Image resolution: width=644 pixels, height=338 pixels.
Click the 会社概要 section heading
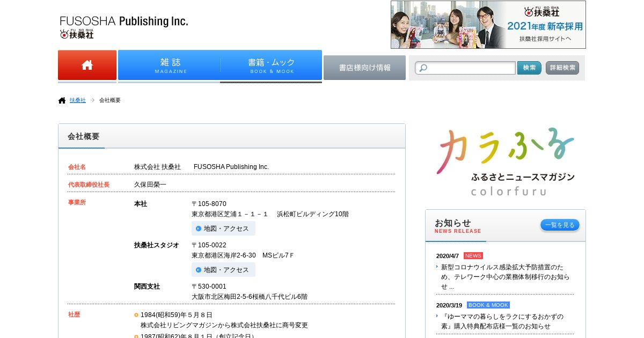(x=83, y=136)
